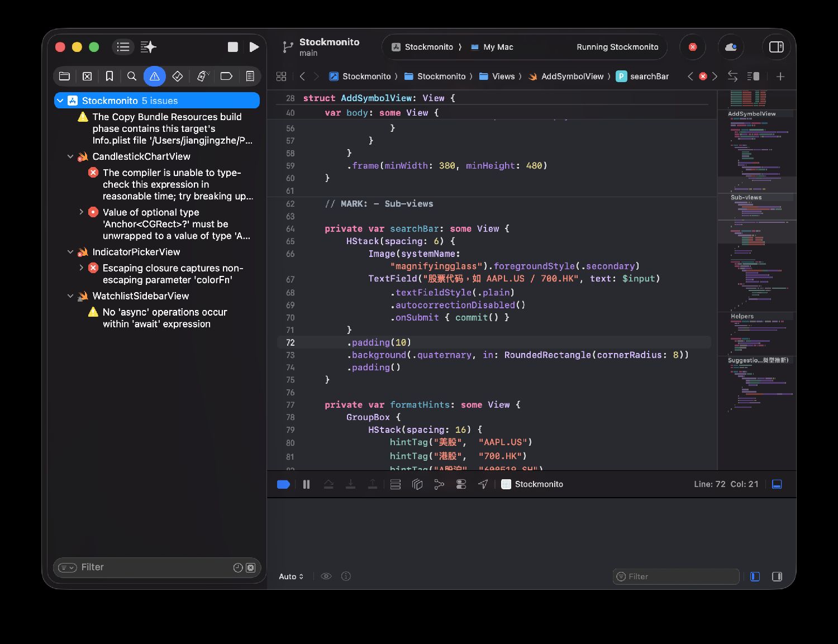Select the 'No async operations occur' warning

point(164,318)
